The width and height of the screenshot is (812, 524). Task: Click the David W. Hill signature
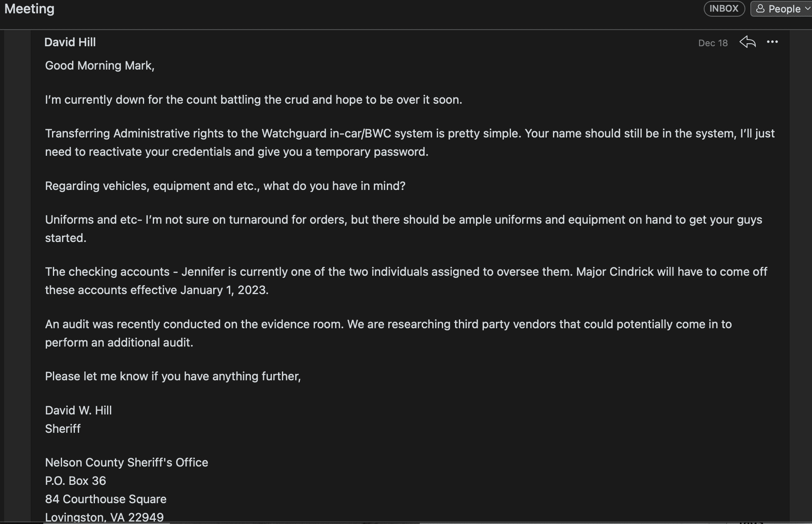tap(78, 410)
